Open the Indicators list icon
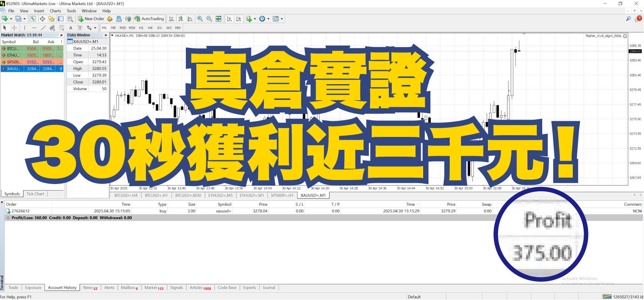The image size is (644, 300). pyautogui.click(x=249, y=19)
